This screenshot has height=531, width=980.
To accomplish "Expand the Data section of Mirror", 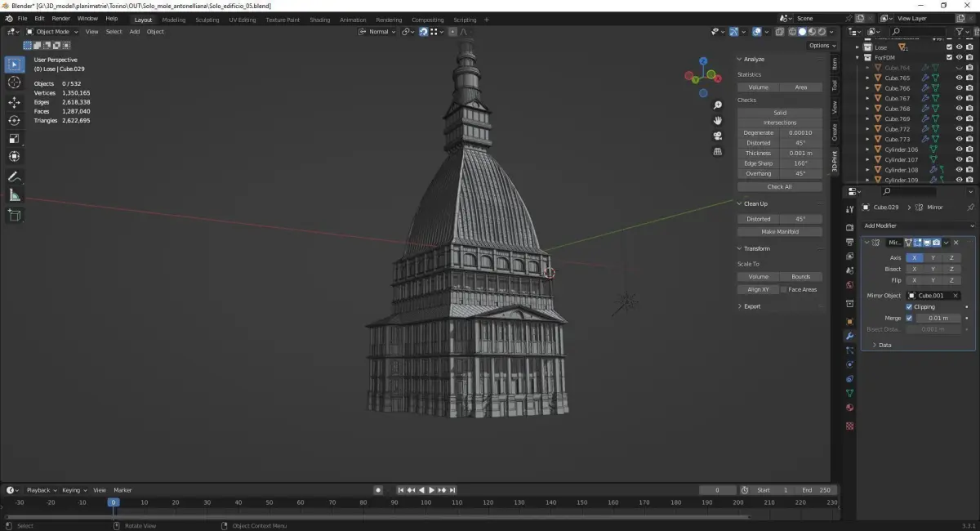I will (874, 345).
